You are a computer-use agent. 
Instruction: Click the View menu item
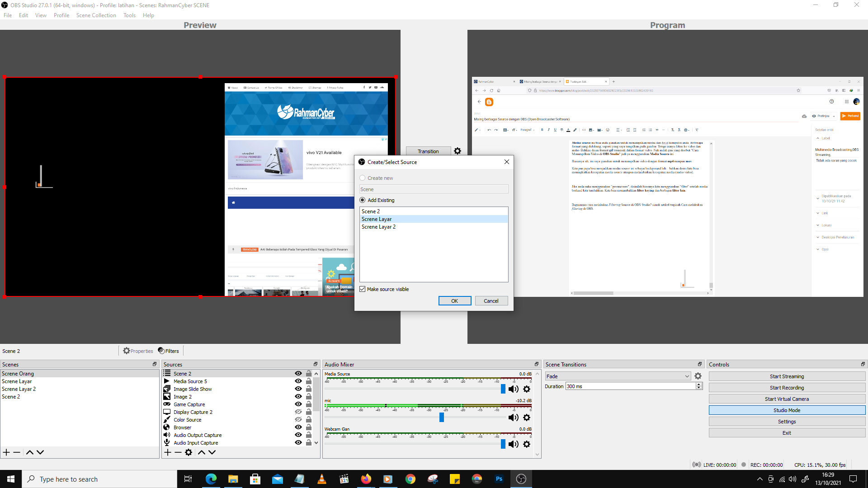(40, 15)
